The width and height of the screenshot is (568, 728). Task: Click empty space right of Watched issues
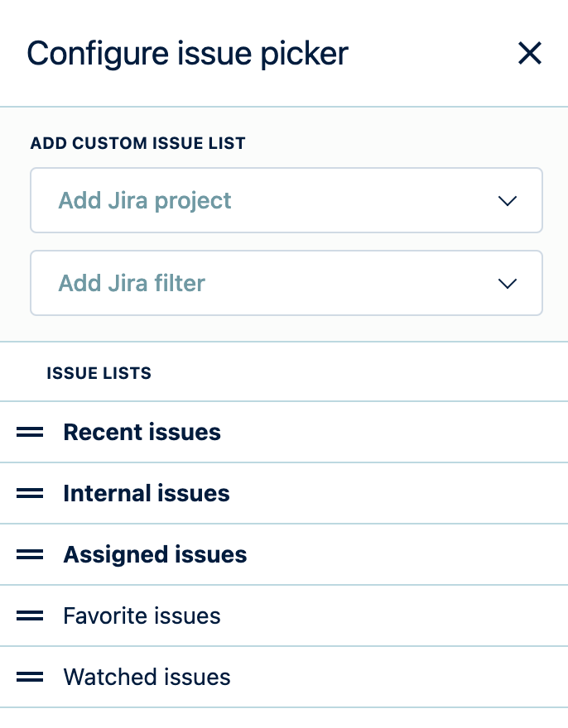[397, 677]
